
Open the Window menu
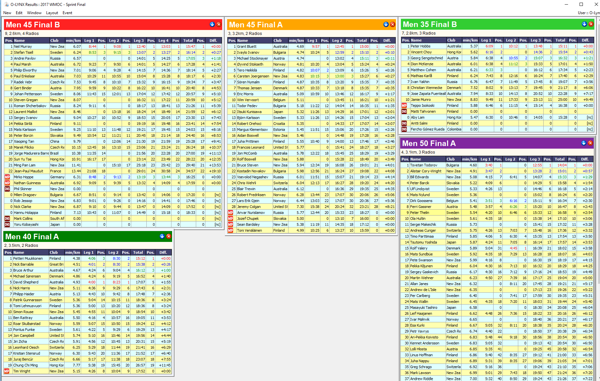coord(34,13)
